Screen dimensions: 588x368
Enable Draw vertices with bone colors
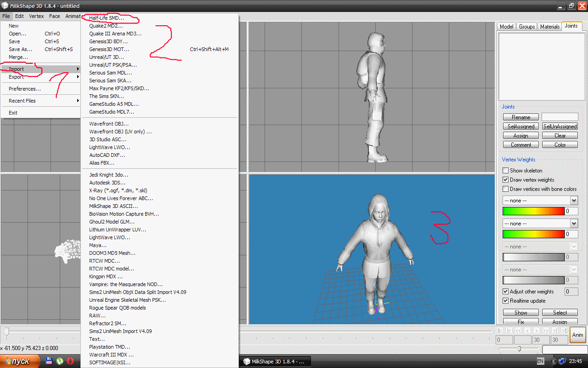pos(506,189)
